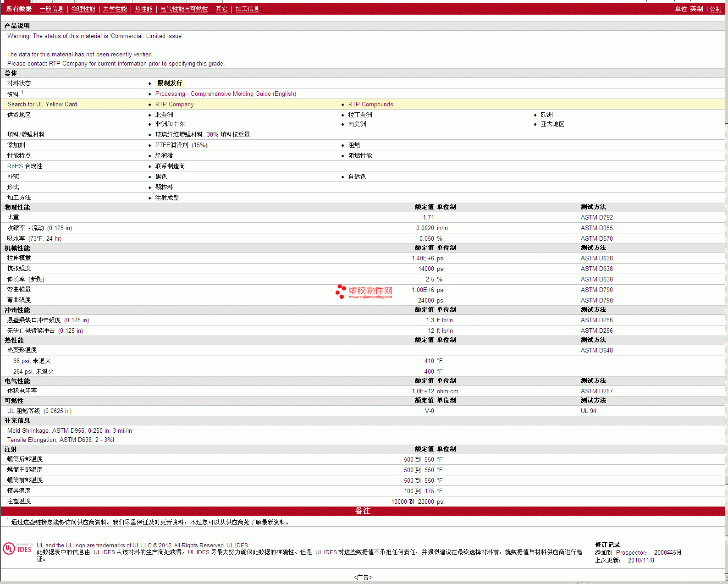This screenshot has width=728, height=584.
Task: Select the 拉伸模量 value 1.40E+6
Action: coord(423,259)
